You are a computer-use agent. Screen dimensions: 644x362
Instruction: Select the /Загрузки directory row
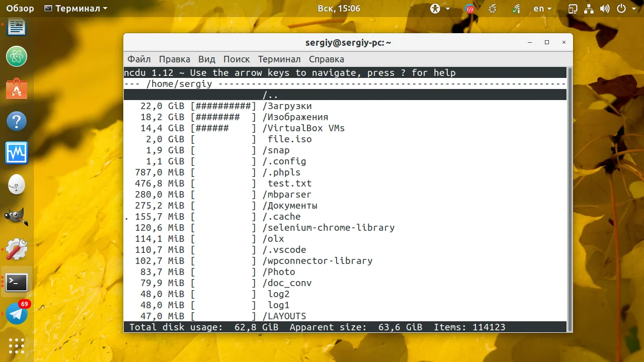345,106
